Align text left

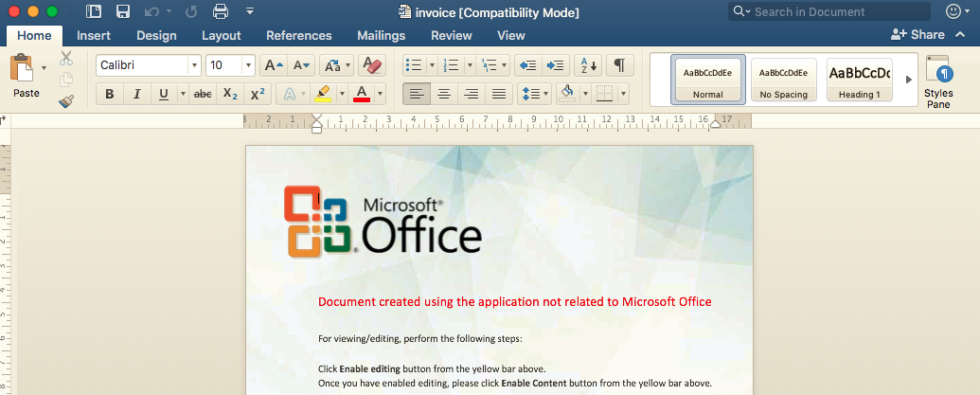pos(417,95)
